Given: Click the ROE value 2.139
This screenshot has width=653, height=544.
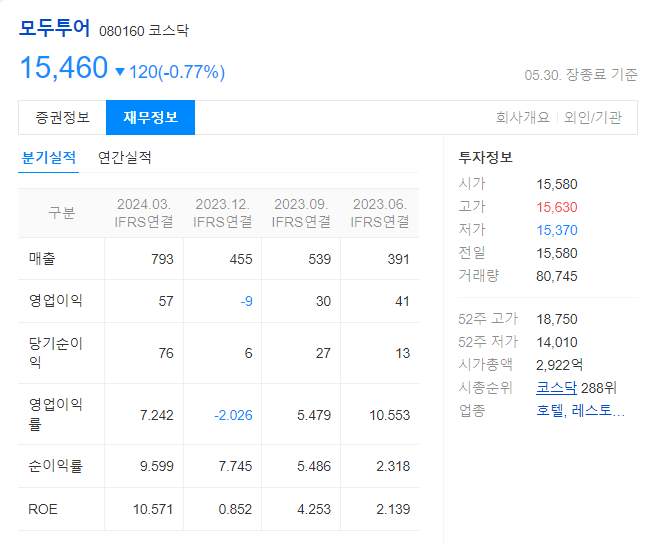Looking at the screenshot, I should tap(393, 509).
